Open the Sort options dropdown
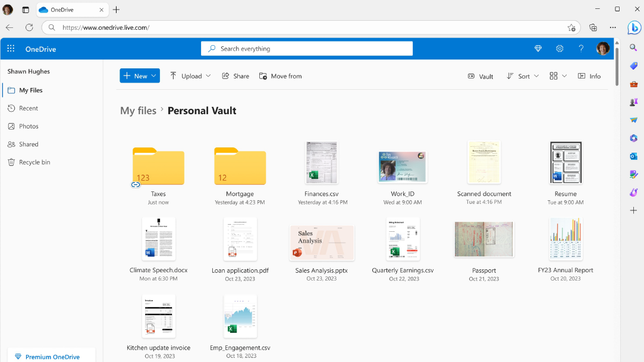The width and height of the screenshot is (644, 362). [523, 76]
